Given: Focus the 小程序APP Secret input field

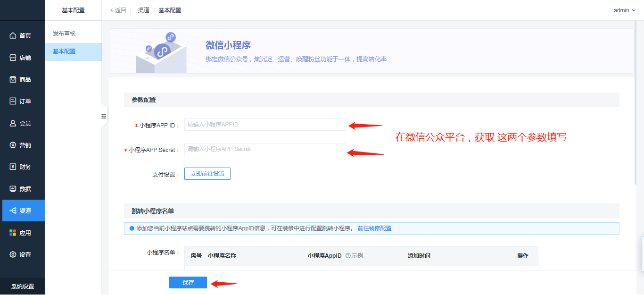Looking at the screenshot, I should 265,149.
